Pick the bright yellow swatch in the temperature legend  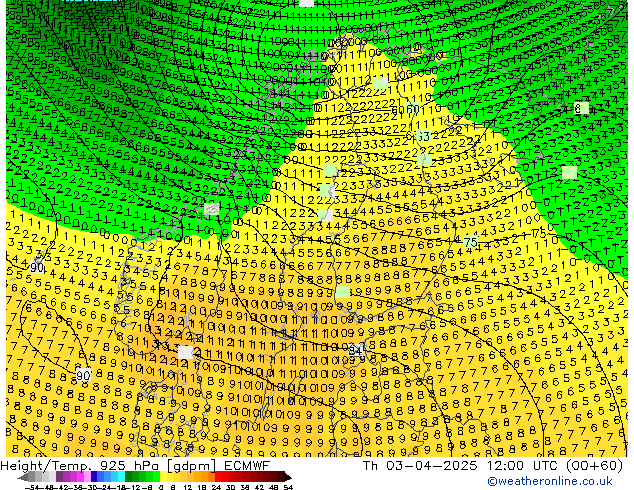(x=163, y=477)
